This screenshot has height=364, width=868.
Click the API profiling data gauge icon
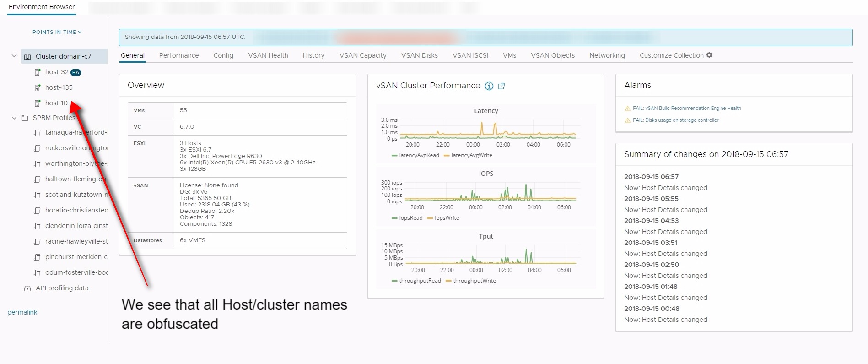(27, 288)
